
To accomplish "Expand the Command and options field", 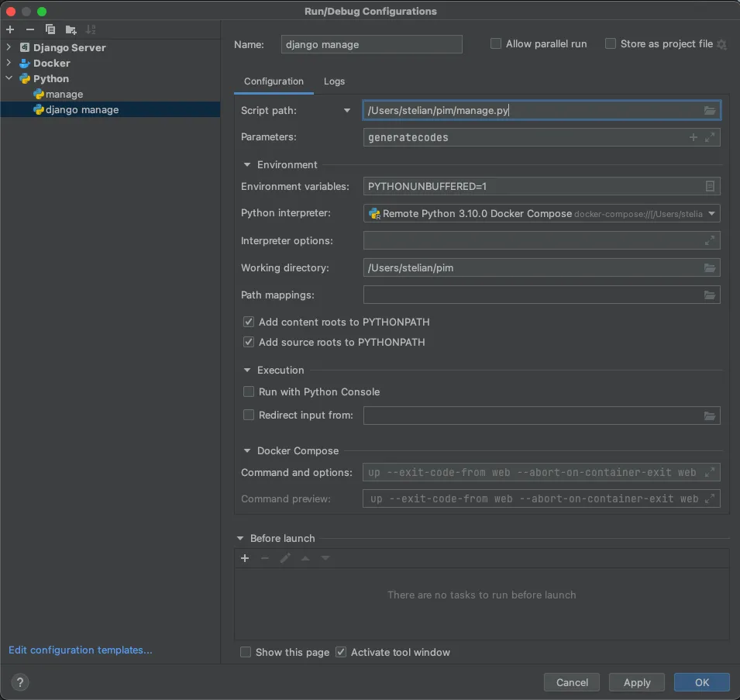I will tap(709, 472).
